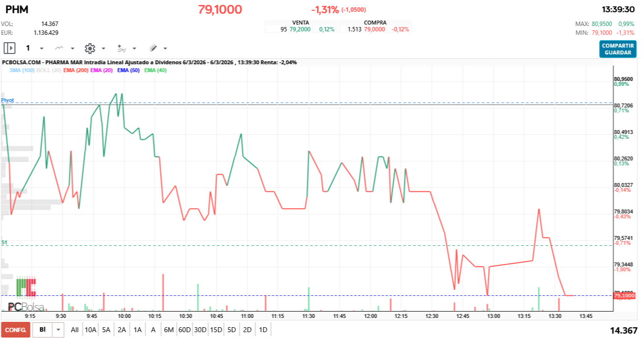Viewport: 644px width, 340px height.
Task: Open the chart settings gear icon
Action: click(x=90, y=48)
